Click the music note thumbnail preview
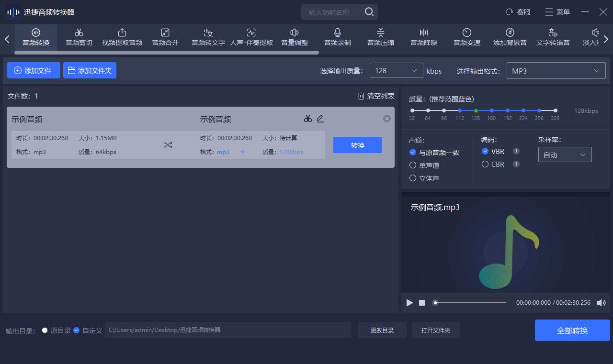 (509, 252)
